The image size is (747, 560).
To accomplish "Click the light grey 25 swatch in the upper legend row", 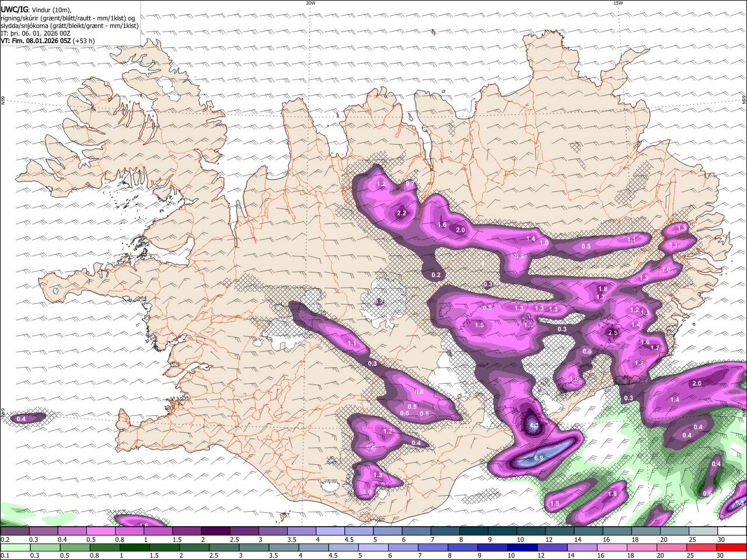I will point(703,531).
